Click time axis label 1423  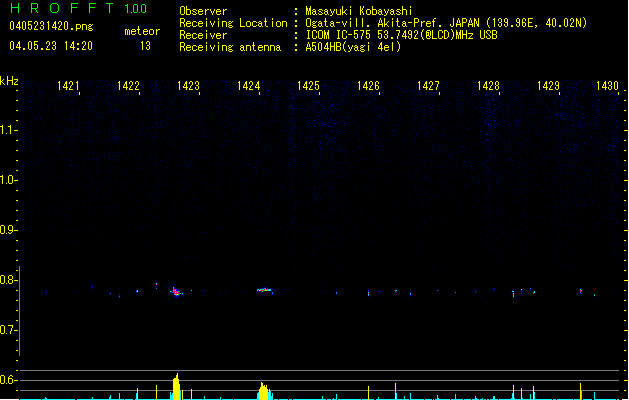[188, 86]
